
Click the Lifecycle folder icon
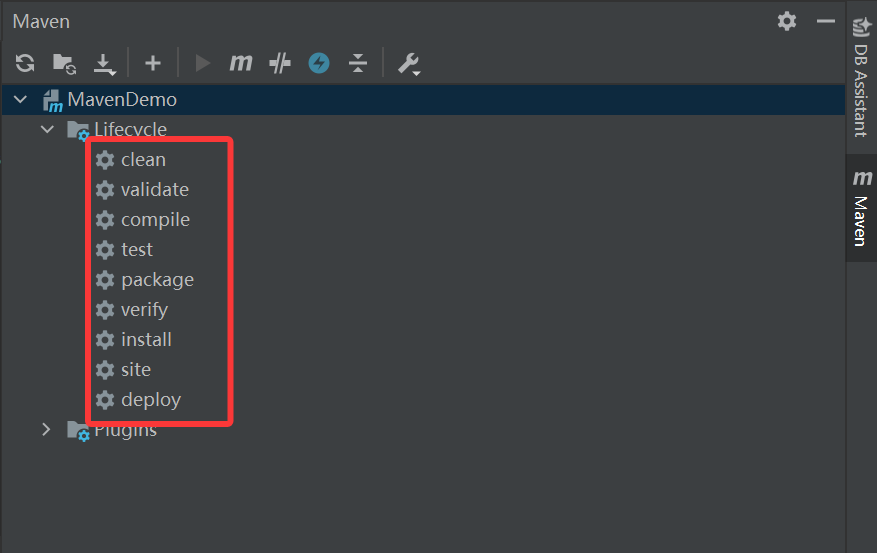[x=78, y=130]
